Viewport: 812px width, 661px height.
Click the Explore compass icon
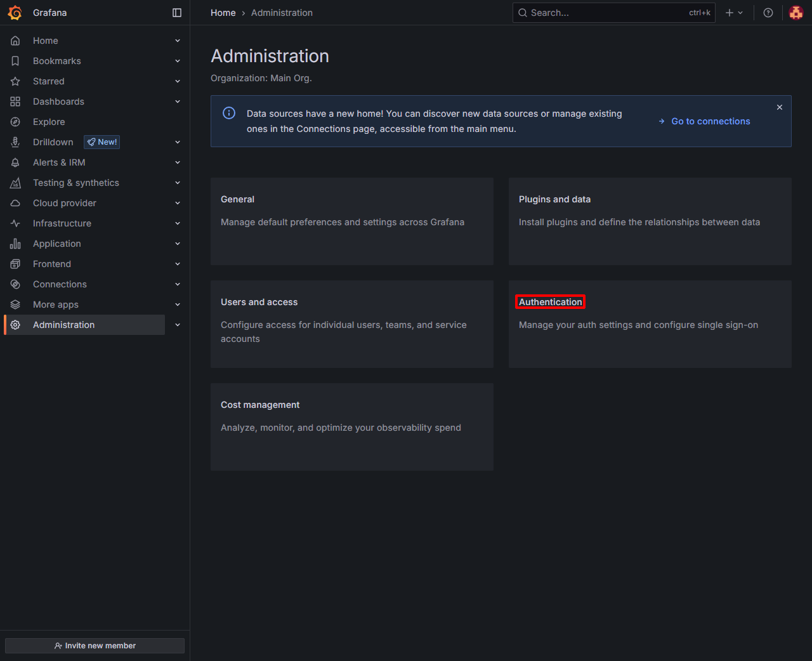click(15, 122)
